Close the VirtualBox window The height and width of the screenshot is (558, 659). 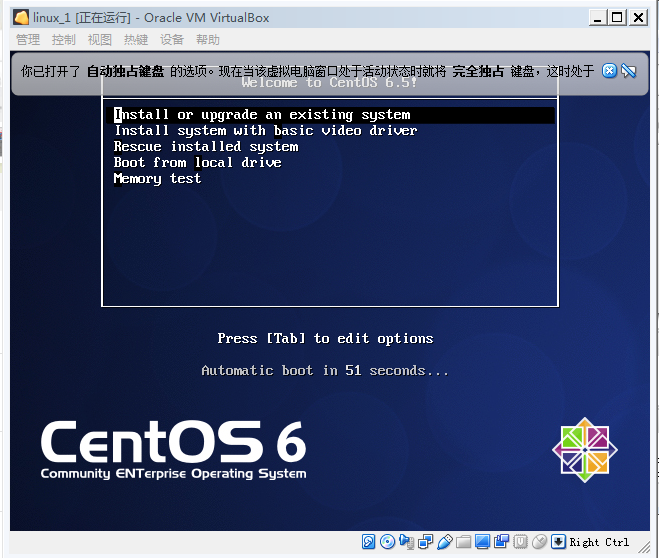pyautogui.click(x=638, y=18)
